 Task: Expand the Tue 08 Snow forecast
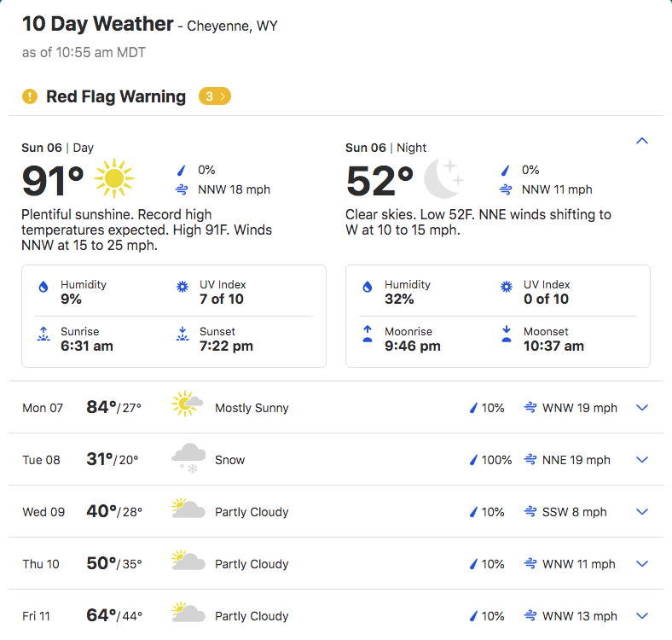coord(643,460)
